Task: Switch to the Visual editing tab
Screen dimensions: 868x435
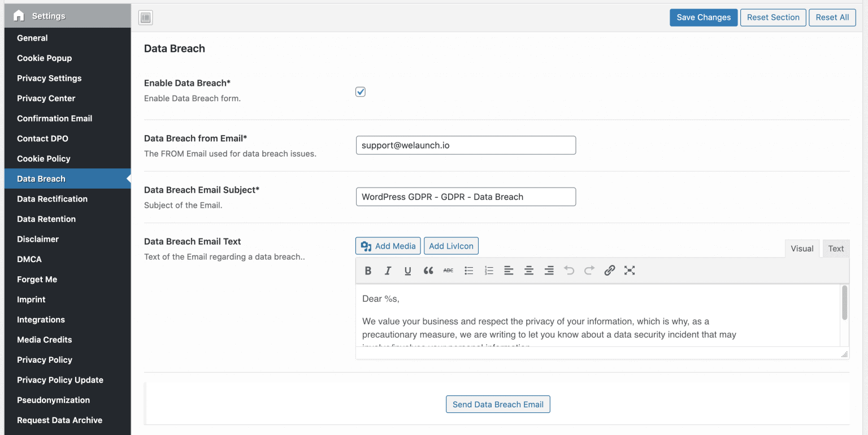Action: (x=802, y=249)
